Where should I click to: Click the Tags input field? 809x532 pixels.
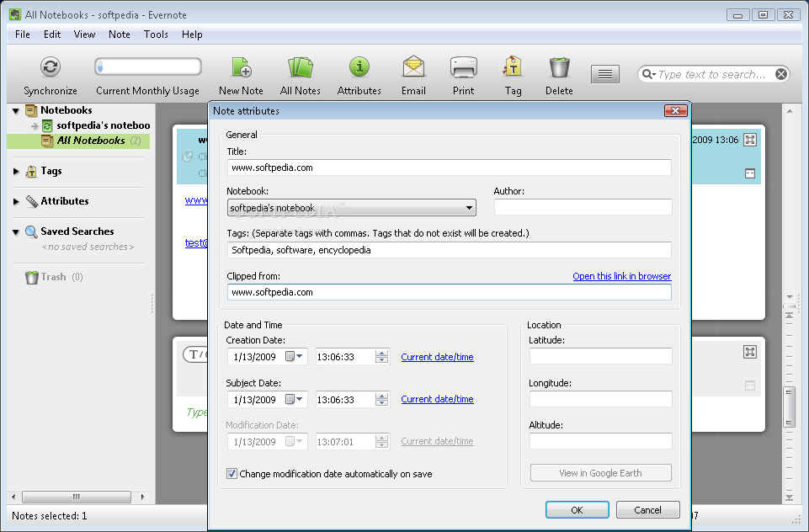pos(449,250)
